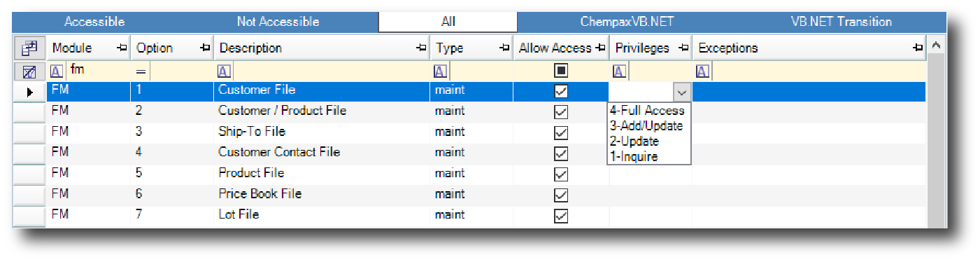The image size is (980, 262).
Task: Toggle Allow Access filter checkbox
Action: pos(561,71)
